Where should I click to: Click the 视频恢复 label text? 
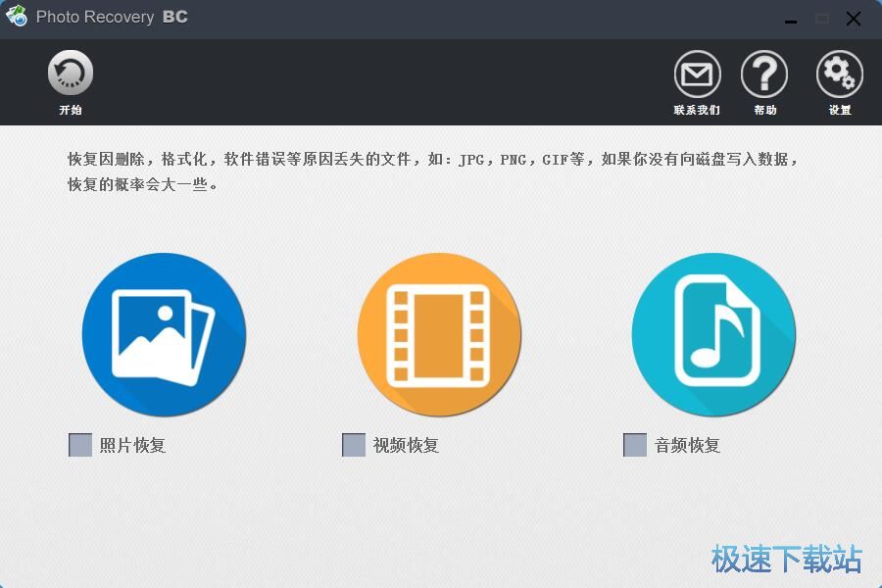point(406,445)
